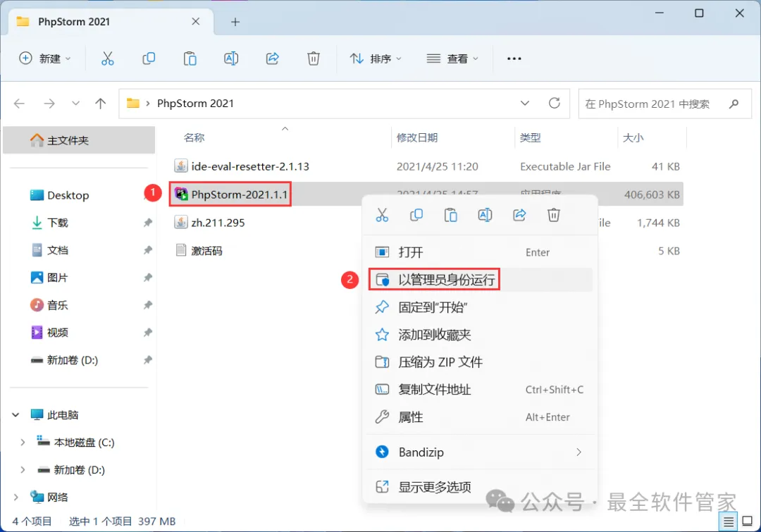The image size is (761, 532).
Task: Sort by the 类型 column header
Action: coord(530,138)
